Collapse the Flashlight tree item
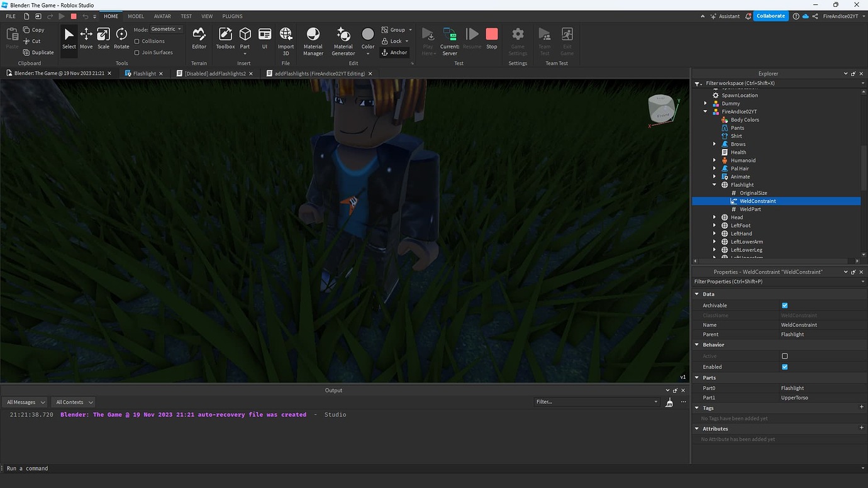The height and width of the screenshot is (488, 868). (x=714, y=184)
